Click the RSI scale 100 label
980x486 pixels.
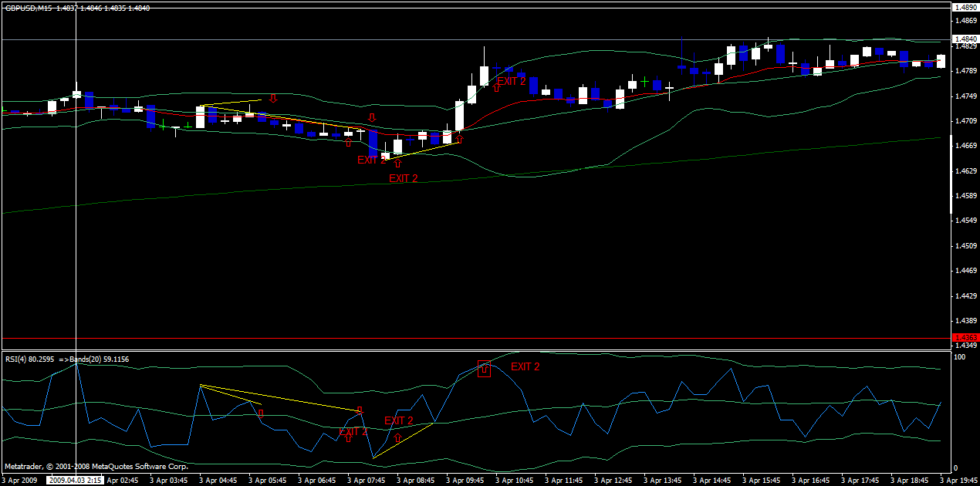point(961,357)
